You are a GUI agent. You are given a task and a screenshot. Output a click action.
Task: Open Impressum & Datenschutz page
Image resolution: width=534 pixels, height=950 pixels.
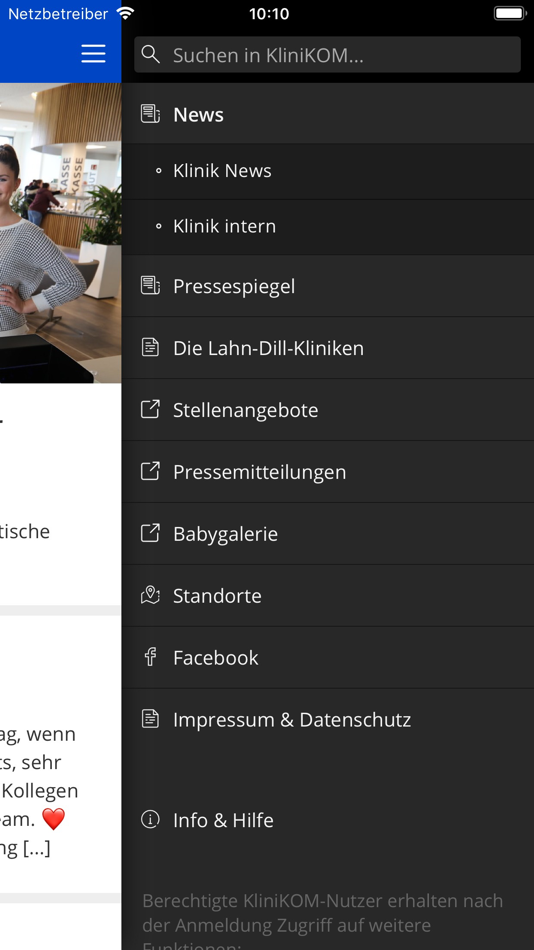coord(327,719)
